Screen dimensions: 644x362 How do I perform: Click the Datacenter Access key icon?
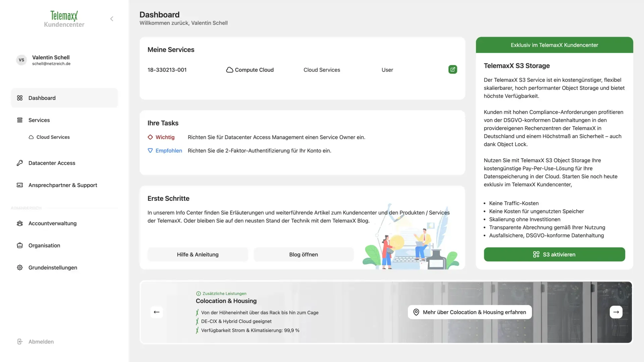(x=20, y=163)
